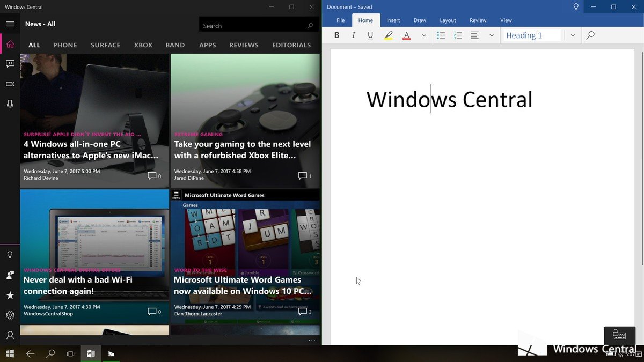The height and width of the screenshot is (362, 644).
Task: Open the lightbulb tips icon in the sidebar
Action: pyautogui.click(x=10, y=255)
